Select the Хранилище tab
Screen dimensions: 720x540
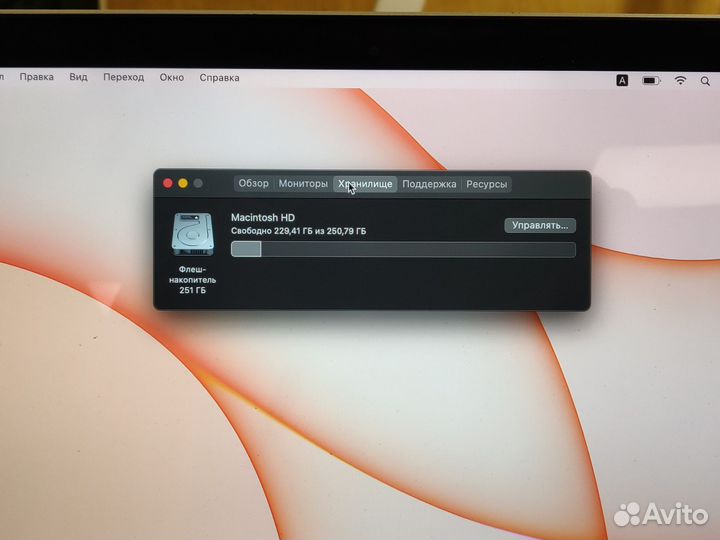point(365,184)
